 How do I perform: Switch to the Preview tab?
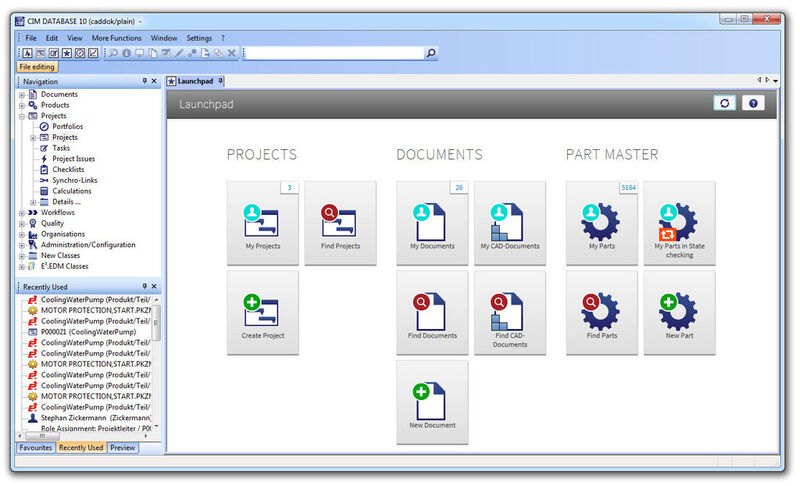[122, 448]
